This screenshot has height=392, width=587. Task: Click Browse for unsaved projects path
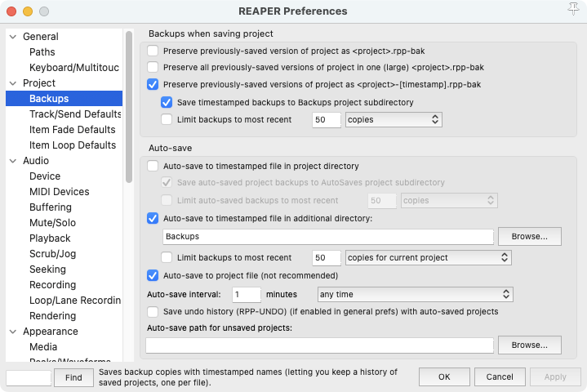click(x=529, y=345)
